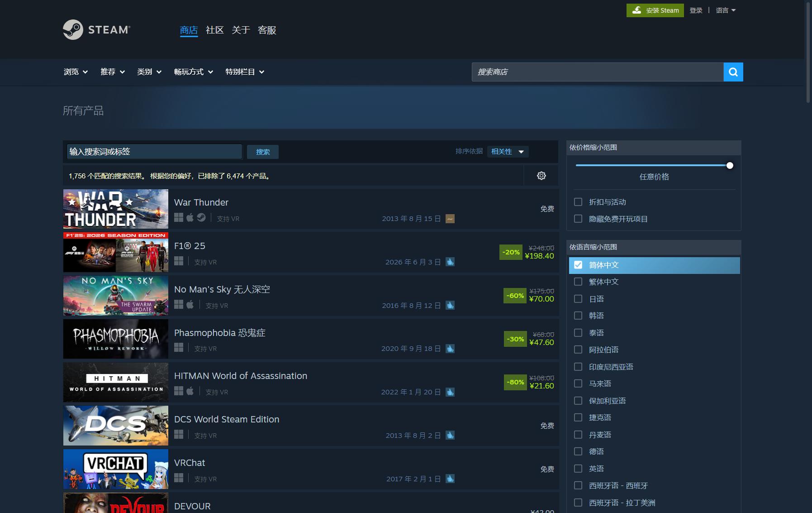The width and height of the screenshot is (812, 513).
Task: Open the Phasmophobia game thumbnail
Action: pyautogui.click(x=116, y=339)
